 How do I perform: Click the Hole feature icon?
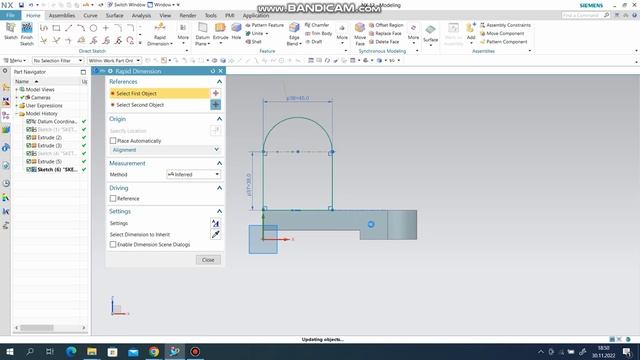pyautogui.click(x=236, y=28)
